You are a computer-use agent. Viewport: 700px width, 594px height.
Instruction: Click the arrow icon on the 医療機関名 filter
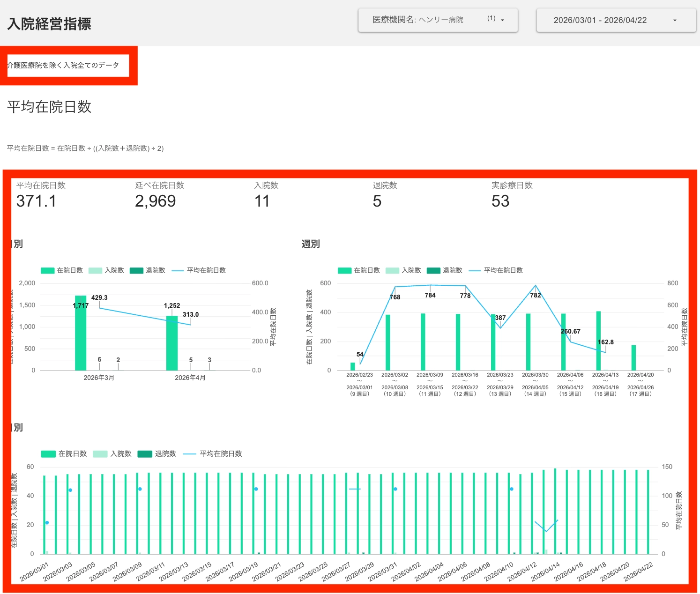click(x=502, y=21)
